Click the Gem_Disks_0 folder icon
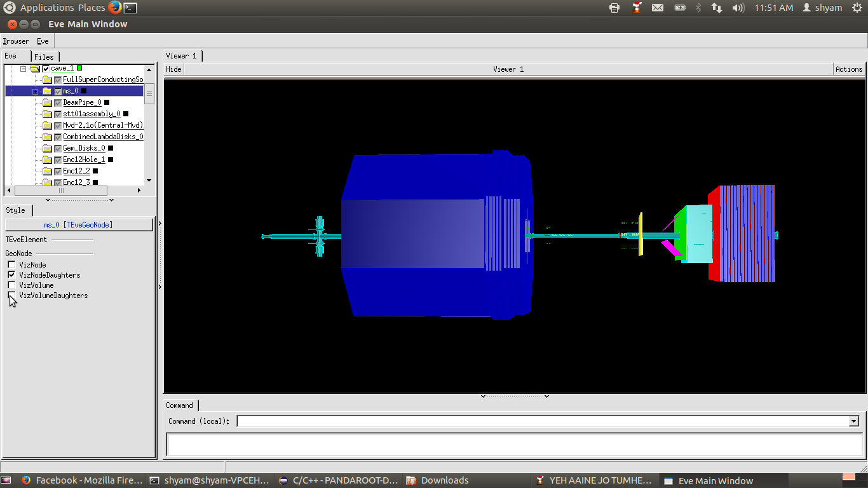This screenshot has height=488, width=868. click(47, 148)
